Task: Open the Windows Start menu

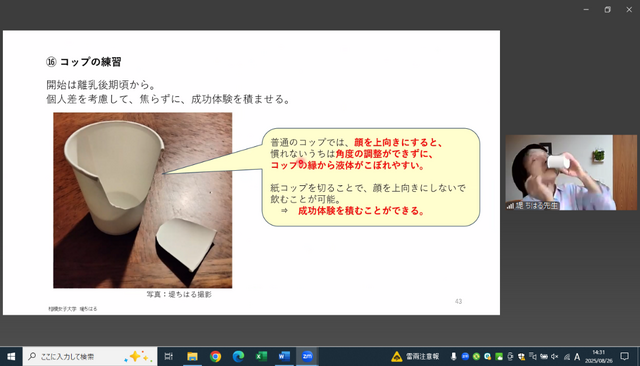Action: tap(11, 356)
